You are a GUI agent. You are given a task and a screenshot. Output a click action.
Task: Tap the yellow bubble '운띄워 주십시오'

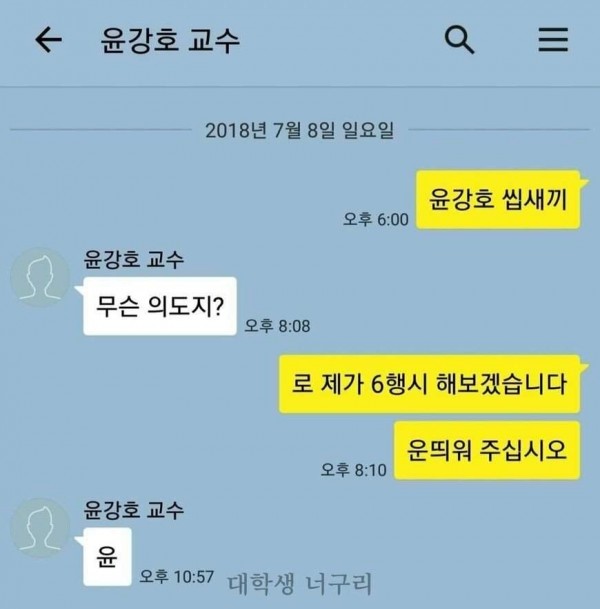tap(487, 450)
